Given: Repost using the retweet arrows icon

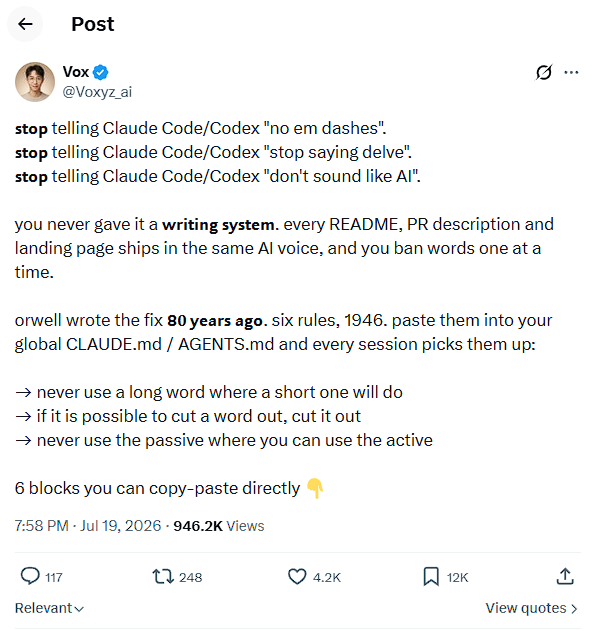Looking at the screenshot, I should [163, 576].
